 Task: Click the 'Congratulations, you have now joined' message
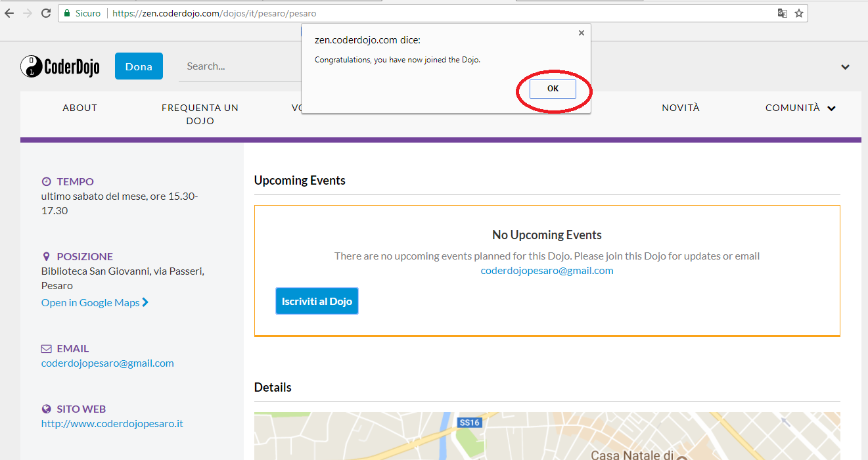(398, 60)
